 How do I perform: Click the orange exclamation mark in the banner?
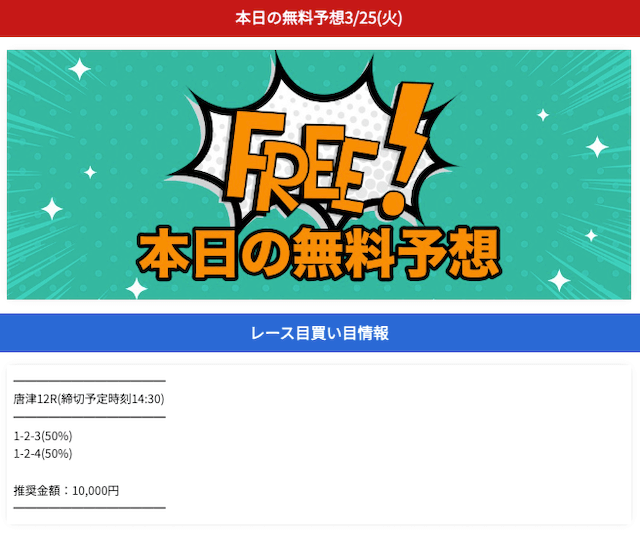click(404, 149)
